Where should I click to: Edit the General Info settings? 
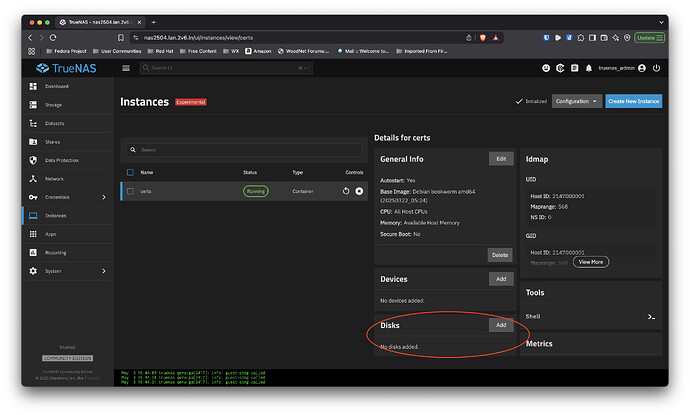tap(501, 159)
